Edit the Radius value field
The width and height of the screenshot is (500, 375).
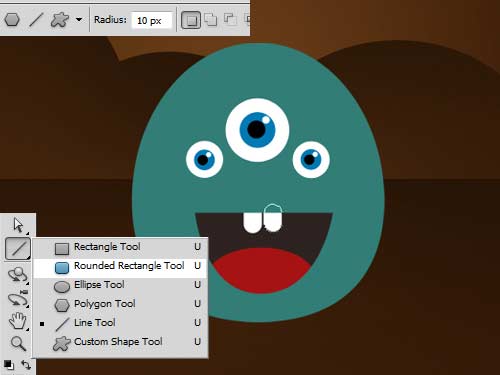(x=152, y=20)
